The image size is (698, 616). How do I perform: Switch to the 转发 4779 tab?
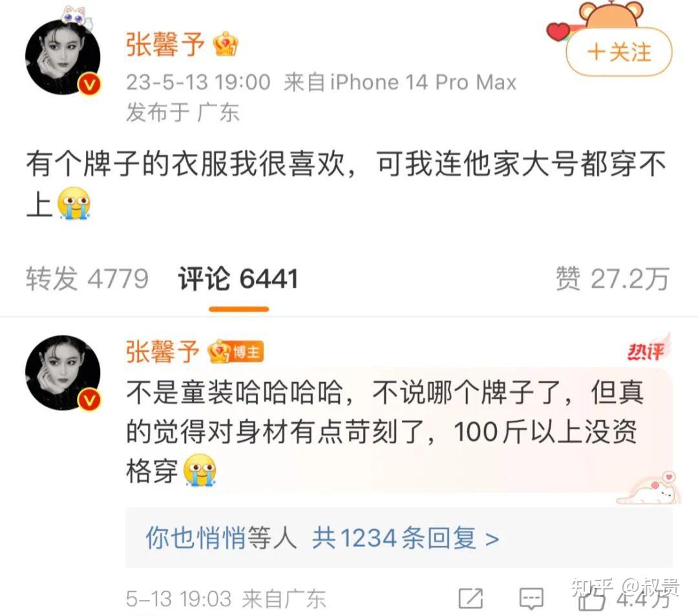pyautogui.click(x=87, y=279)
